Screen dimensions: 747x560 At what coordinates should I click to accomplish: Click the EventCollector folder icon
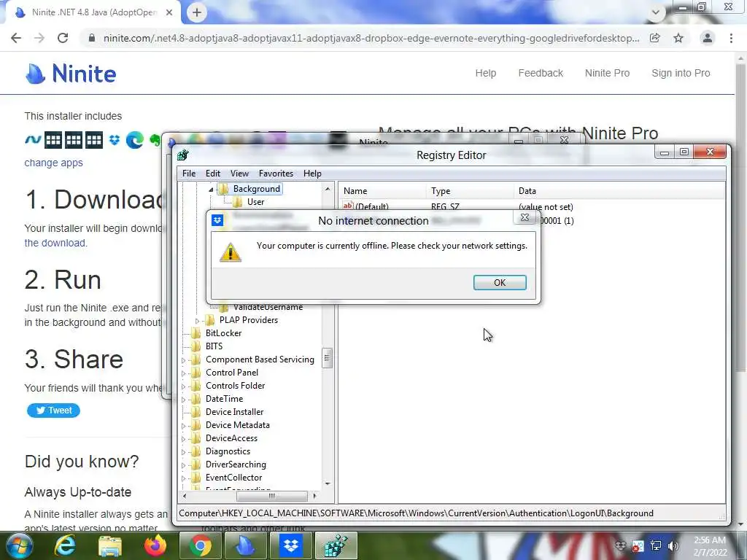[x=196, y=477]
